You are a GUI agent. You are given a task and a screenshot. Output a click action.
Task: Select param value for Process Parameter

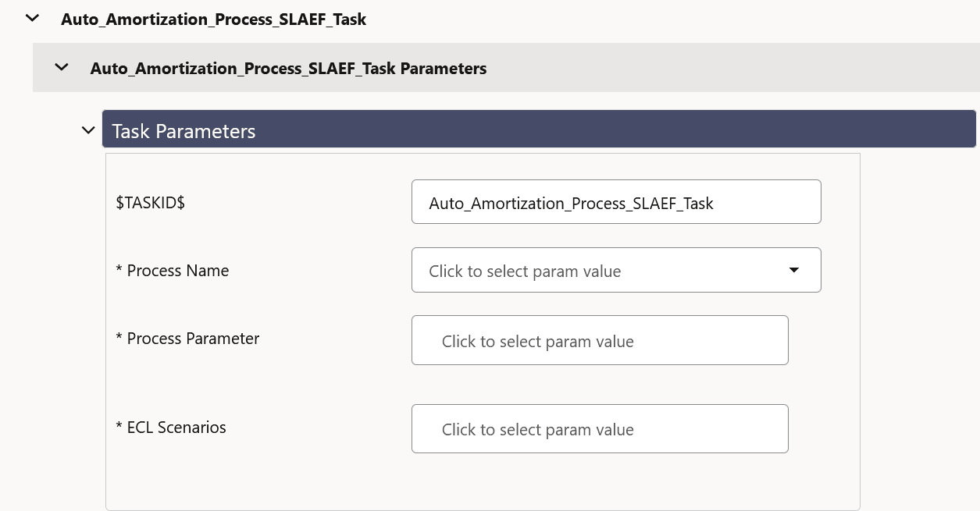(600, 339)
